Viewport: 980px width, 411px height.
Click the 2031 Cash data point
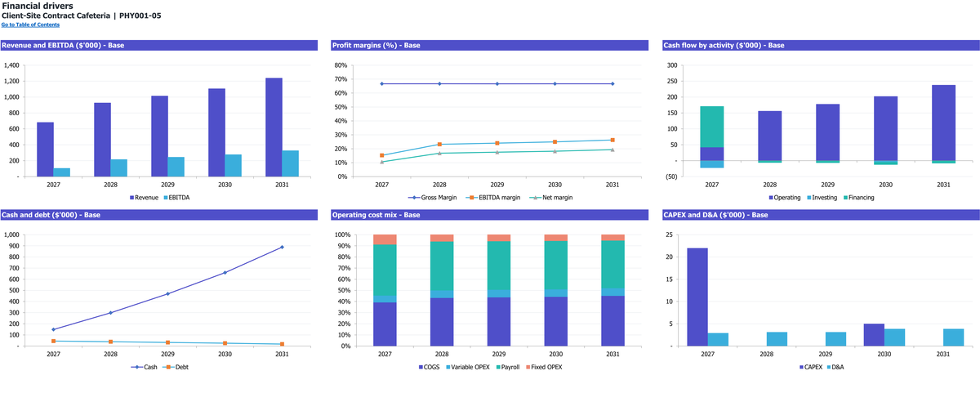pyautogui.click(x=282, y=247)
